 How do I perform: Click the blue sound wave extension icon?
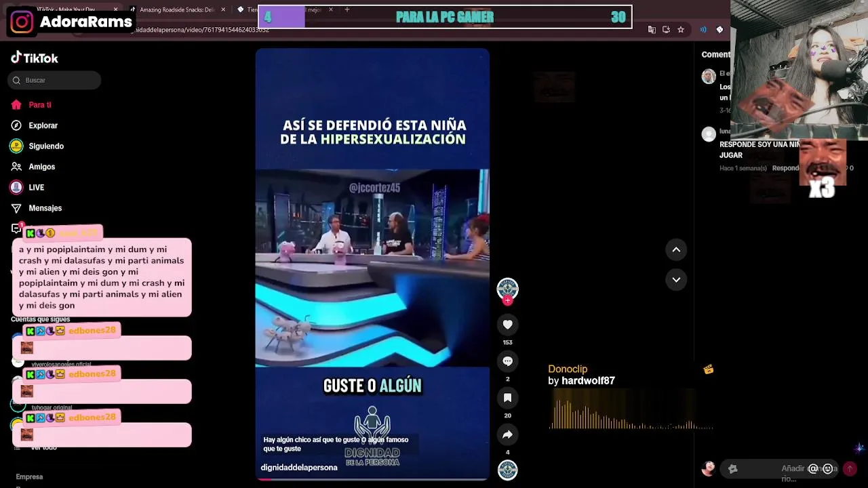click(703, 30)
